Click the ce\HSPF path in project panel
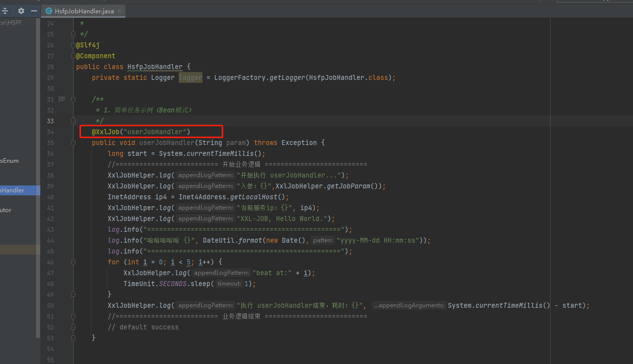Screen dimensions: 633x364 click(11, 23)
